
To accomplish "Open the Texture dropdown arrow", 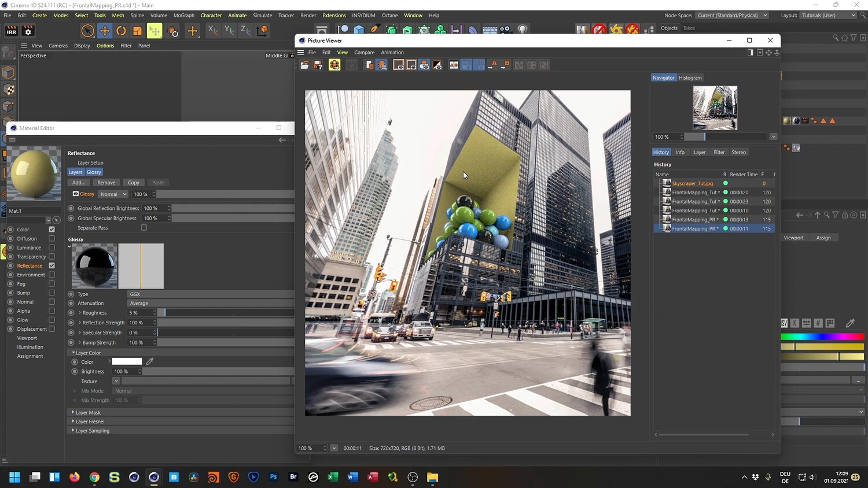I will click(x=116, y=381).
